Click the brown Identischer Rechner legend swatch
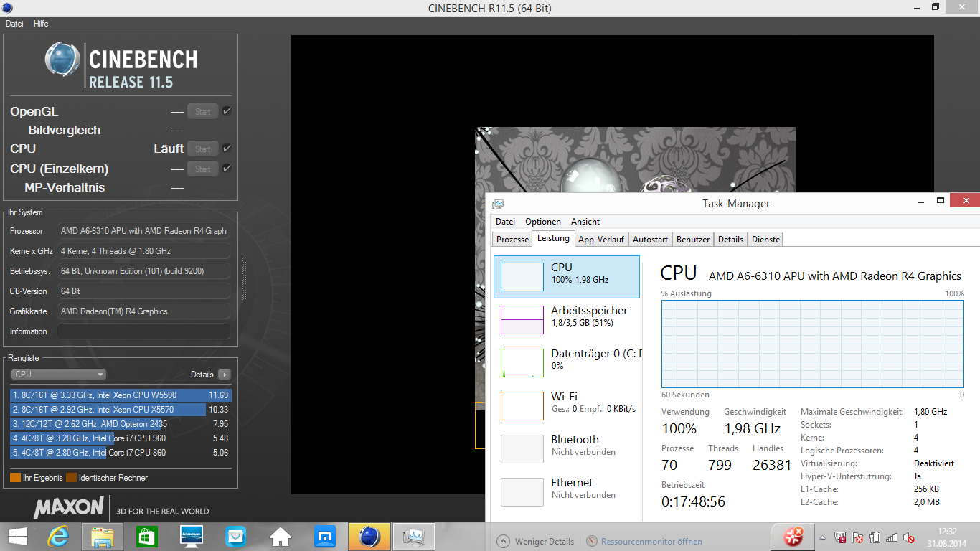The width and height of the screenshot is (980, 551). coord(71,478)
